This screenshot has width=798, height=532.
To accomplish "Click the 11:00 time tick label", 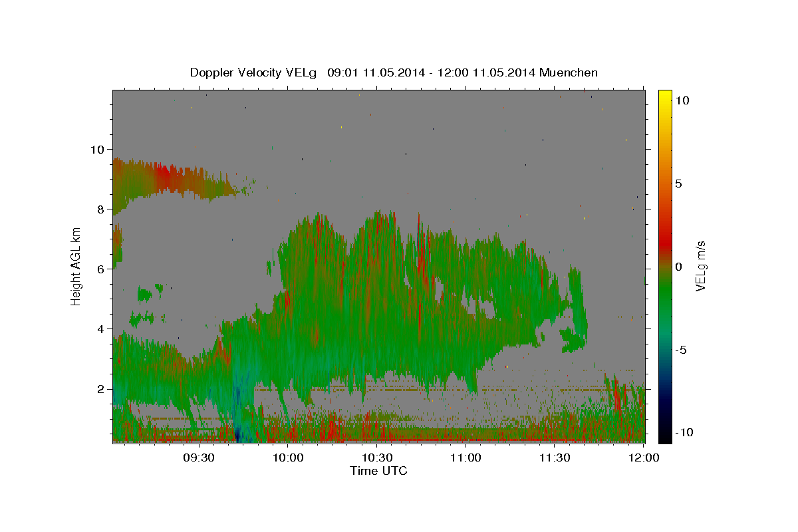I will (x=465, y=458).
